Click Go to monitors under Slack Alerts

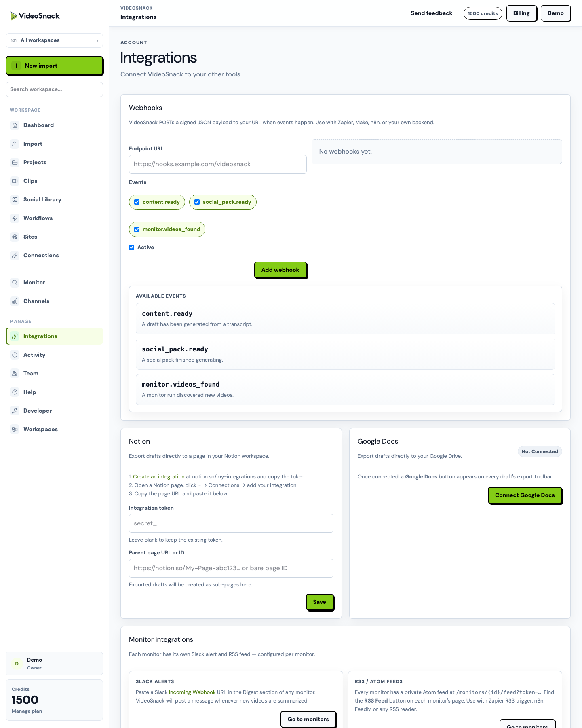[x=308, y=719]
